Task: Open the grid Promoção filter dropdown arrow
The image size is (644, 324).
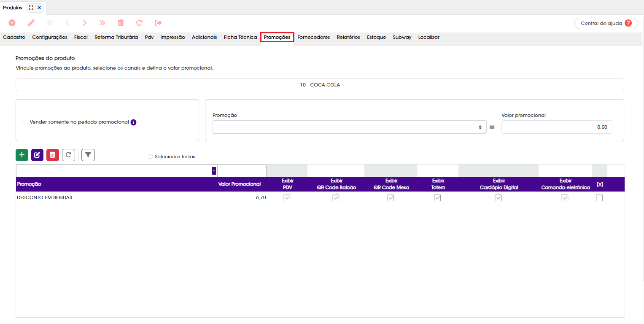Action: (x=214, y=171)
